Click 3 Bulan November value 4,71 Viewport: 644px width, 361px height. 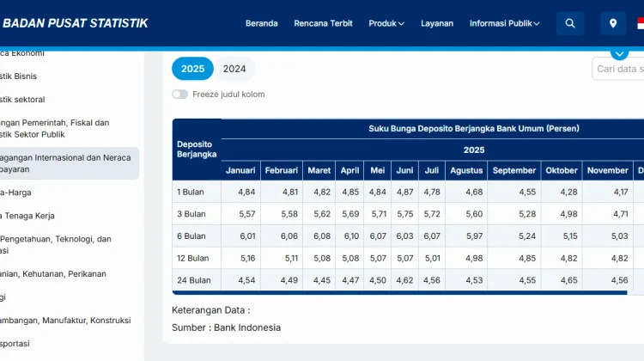[621, 214]
